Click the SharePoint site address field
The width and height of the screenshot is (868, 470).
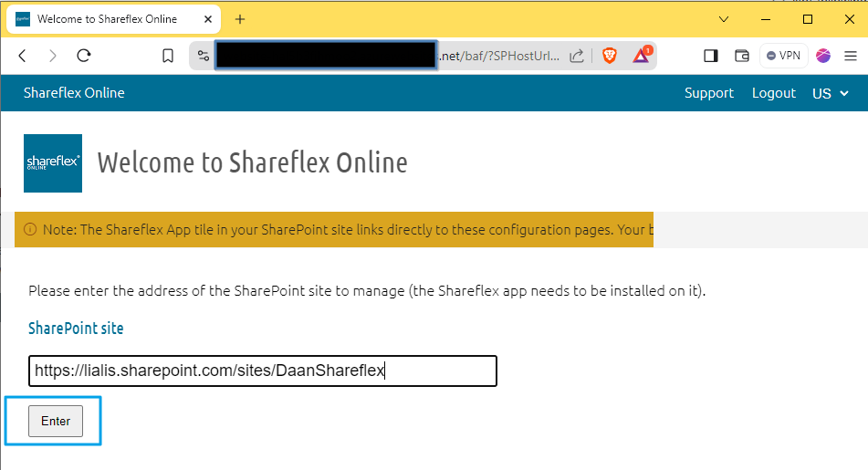click(263, 371)
